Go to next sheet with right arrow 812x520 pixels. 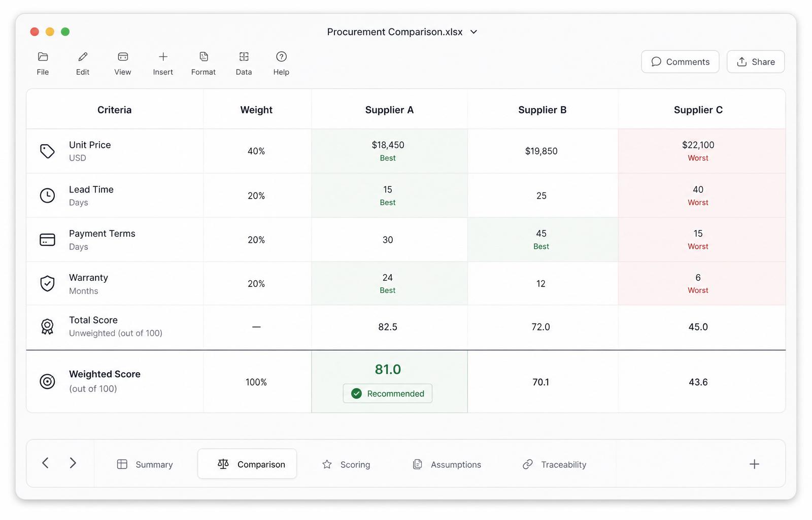click(73, 463)
